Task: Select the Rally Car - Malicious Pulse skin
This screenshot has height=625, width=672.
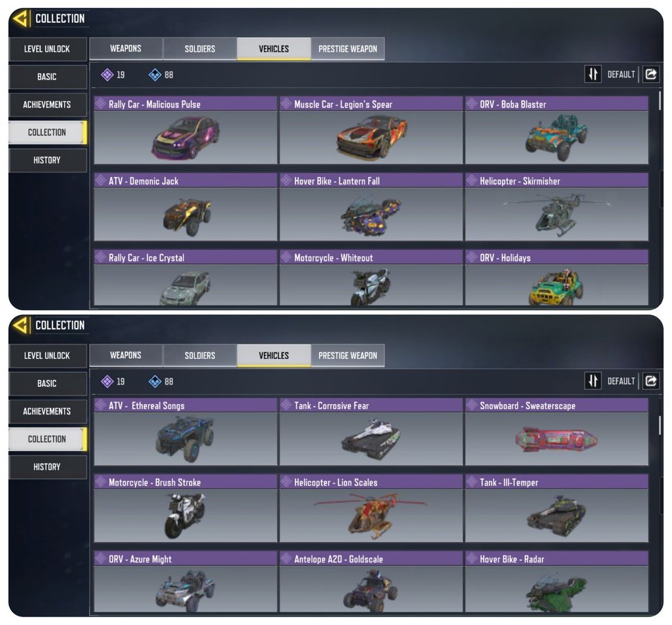Action: [x=186, y=130]
